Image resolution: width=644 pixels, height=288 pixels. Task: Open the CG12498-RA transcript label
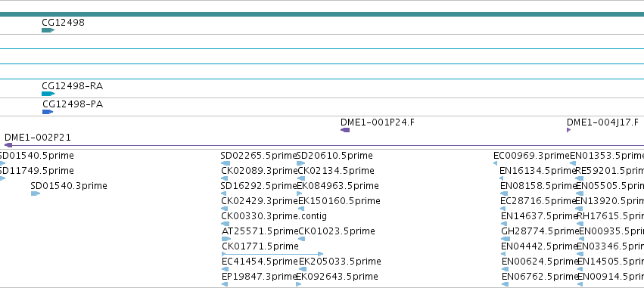(73, 86)
